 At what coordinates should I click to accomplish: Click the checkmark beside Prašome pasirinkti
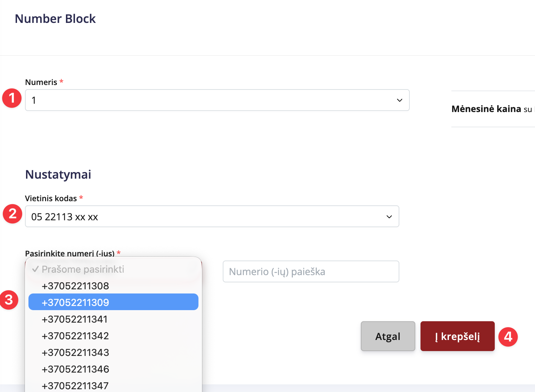coord(35,269)
